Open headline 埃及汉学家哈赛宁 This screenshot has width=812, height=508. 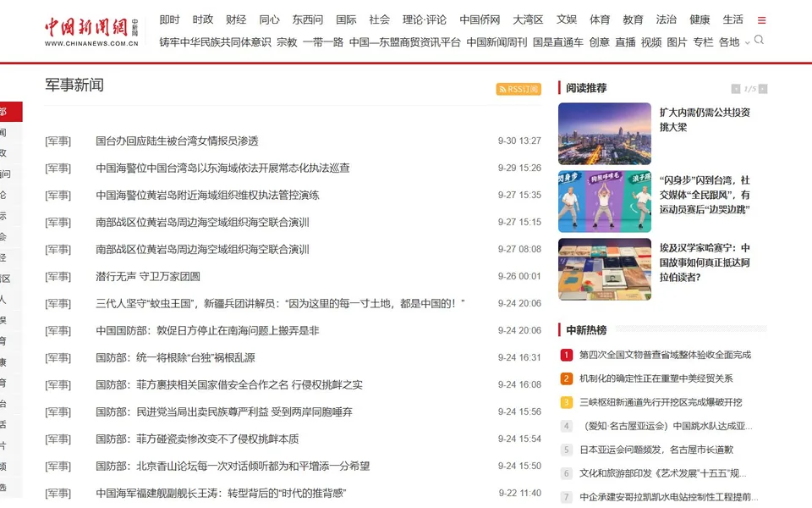[705, 262]
